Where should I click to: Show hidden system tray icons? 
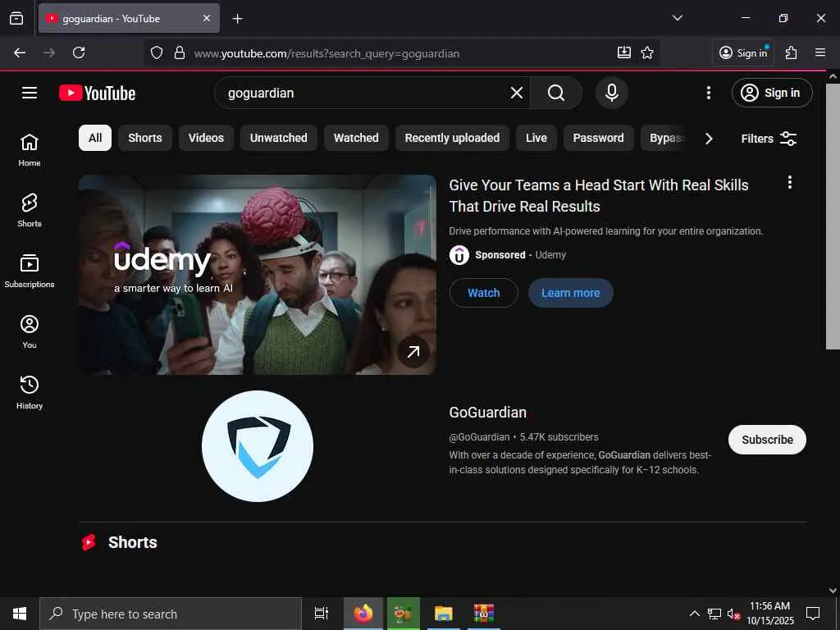click(x=694, y=614)
